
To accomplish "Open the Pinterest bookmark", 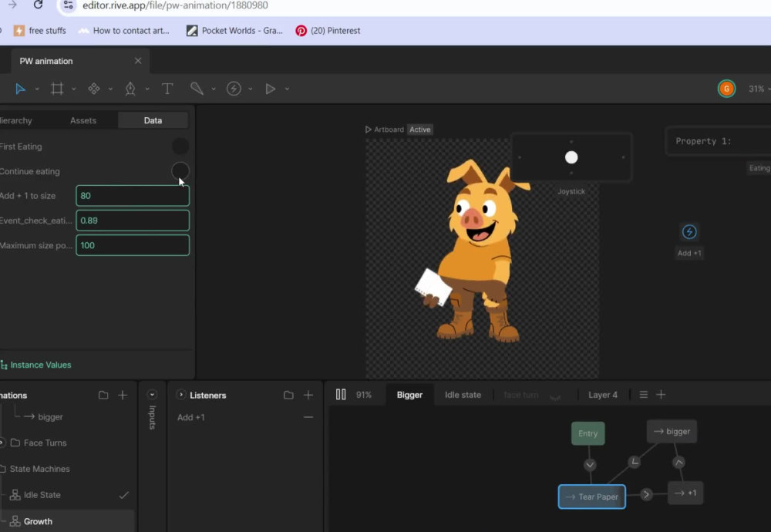I will (328, 31).
